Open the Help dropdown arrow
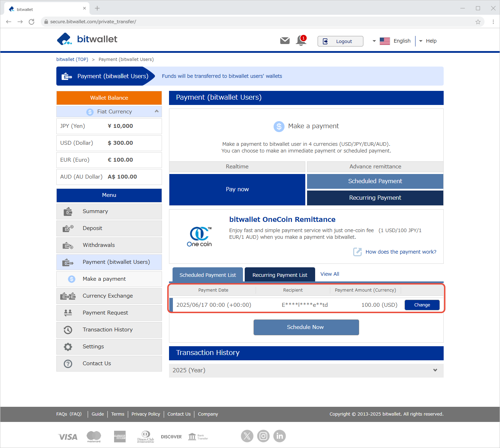Image resolution: width=500 pixels, height=448 pixels. click(421, 41)
